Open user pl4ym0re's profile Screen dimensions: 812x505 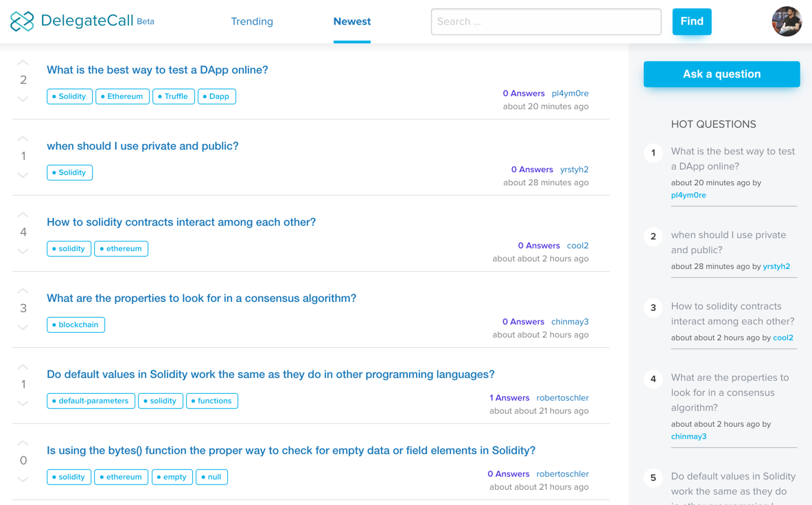click(x=570, y=93)
